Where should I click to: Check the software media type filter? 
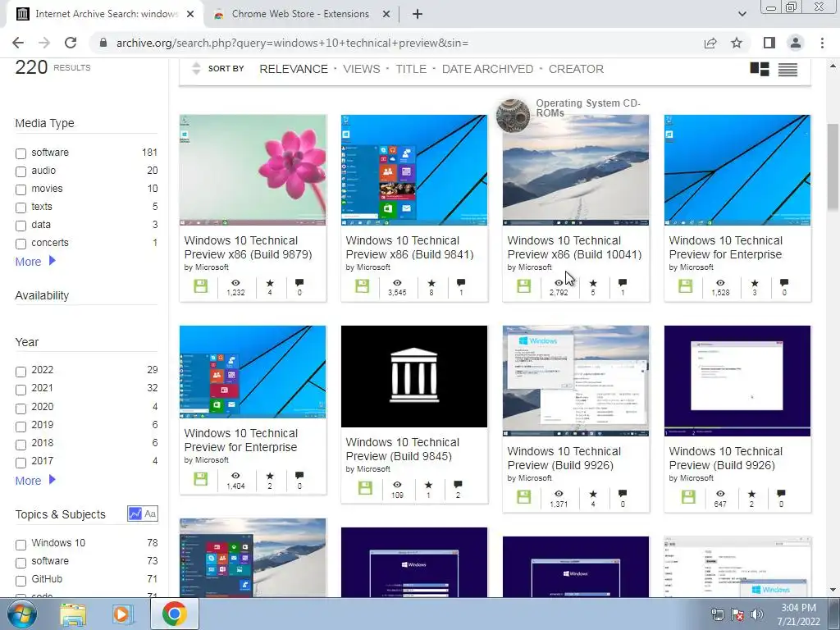tap(21, 153)
